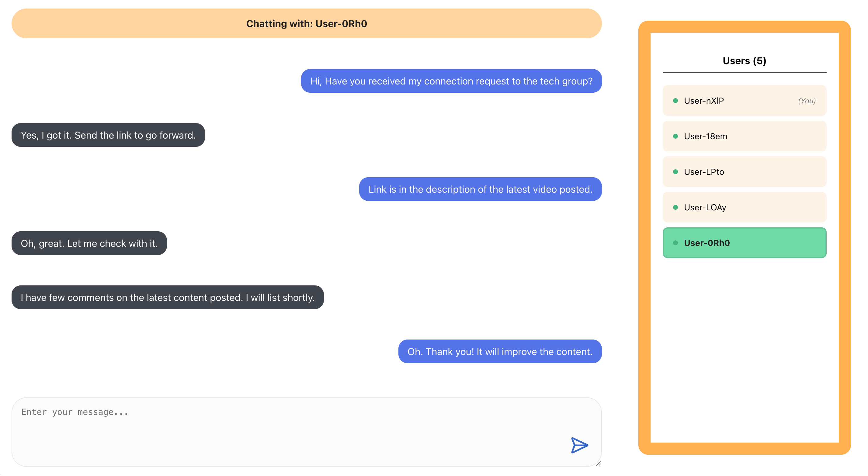The width and height of the screenshot is (868, 476).
Task: Click the status dot for User-0Rh0
Action: 675,242
